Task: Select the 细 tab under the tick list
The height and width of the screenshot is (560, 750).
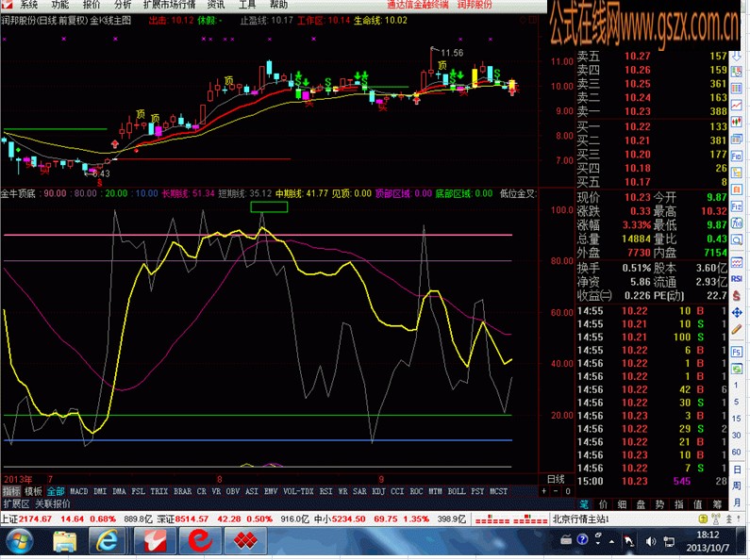Action: point(622,504)
